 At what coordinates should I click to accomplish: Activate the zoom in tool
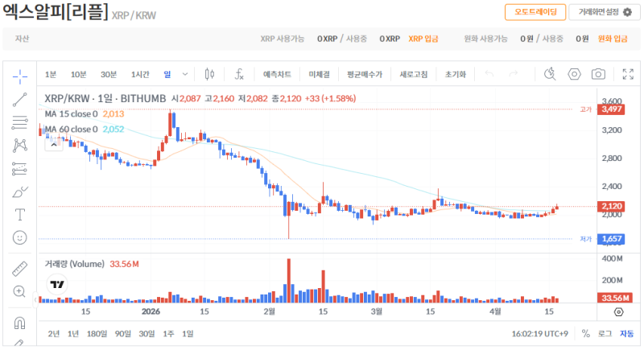click(x=19, y=292)
